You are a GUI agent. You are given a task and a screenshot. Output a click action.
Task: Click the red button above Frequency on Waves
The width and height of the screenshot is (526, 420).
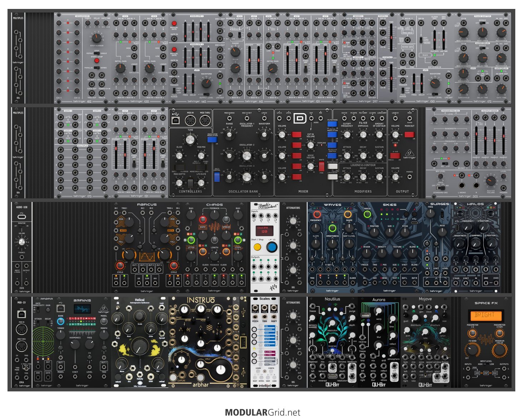pyautogui.click(x=317, y=214)
